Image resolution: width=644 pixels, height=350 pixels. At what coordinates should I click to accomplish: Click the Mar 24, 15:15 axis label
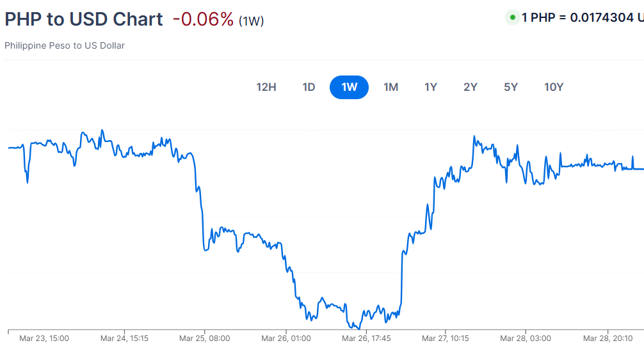tap(124, 338)
